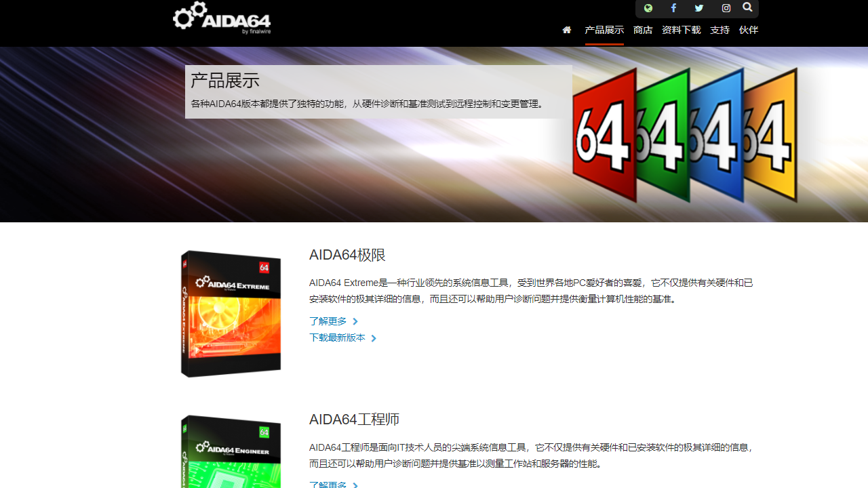Open site search with the magnifier icon
Image resolution: width=868 pixels, height=488 pixels.
[x=747, y=7]
